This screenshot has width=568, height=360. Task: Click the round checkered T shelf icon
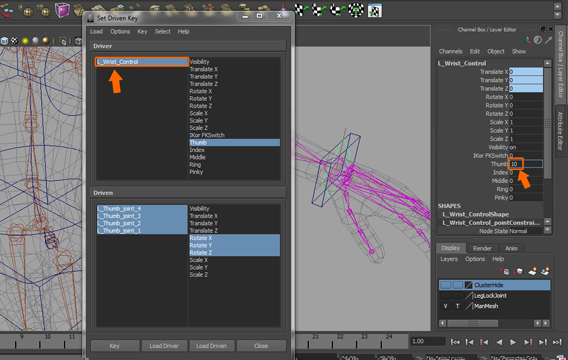(x=356, y=10)
